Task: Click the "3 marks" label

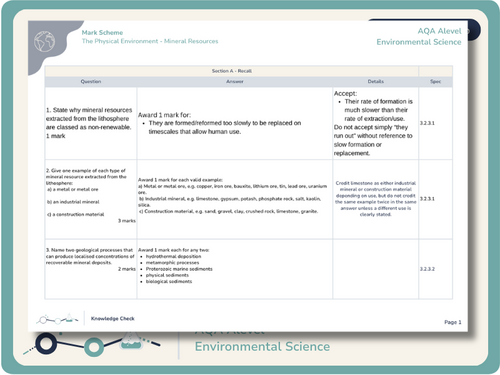Action: (x=127, y=221)
